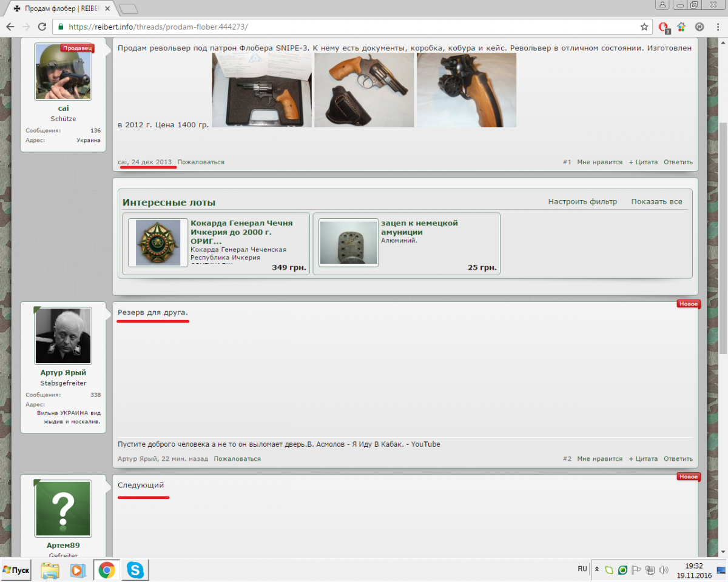The height and width of the screenshot is (582, 728).
Task: Go back using the browser back arrow
Action: click(10, 27)
